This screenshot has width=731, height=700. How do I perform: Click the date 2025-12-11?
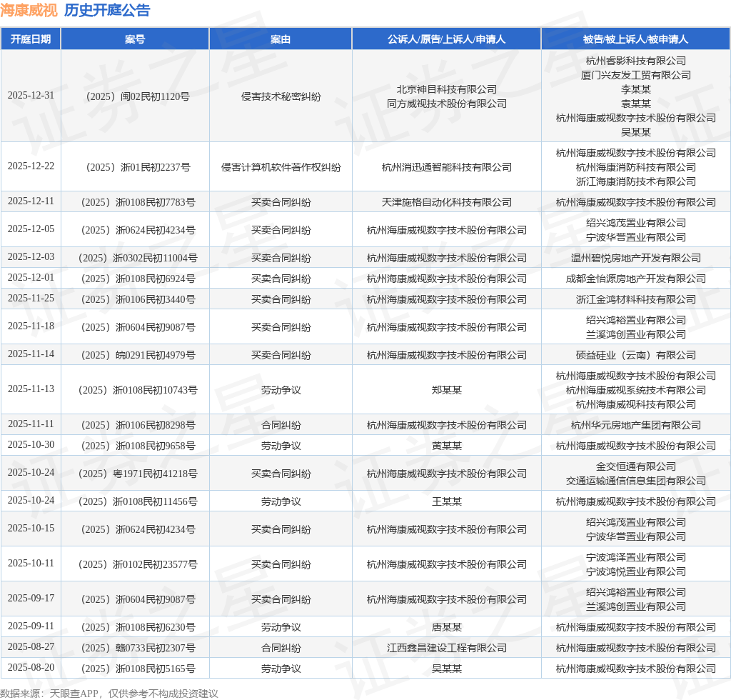[x=31, y=201]
